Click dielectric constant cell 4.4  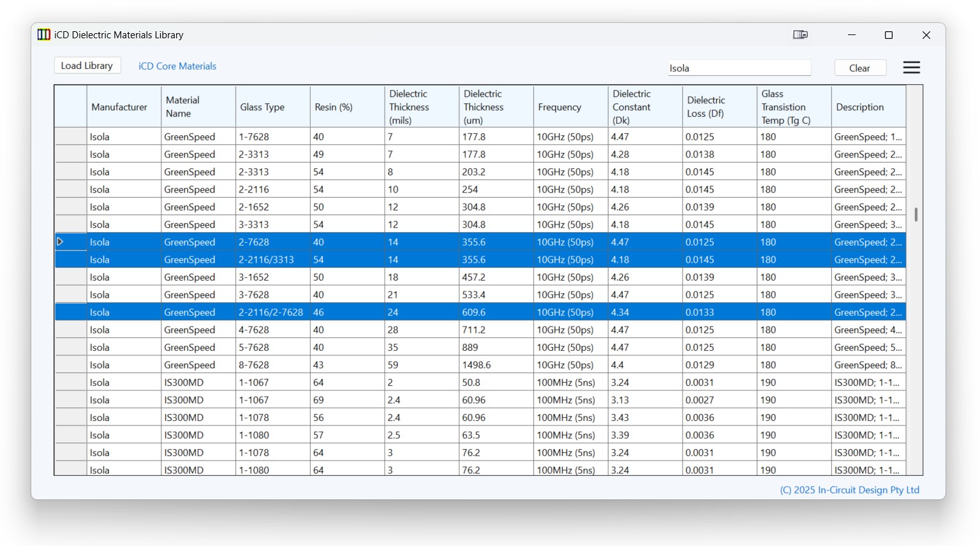click(645, 365)
